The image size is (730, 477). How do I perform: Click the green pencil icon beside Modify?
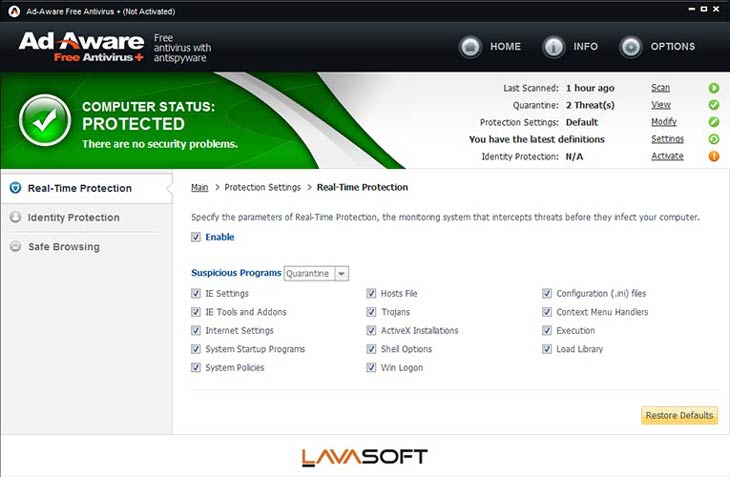[x=714, y=122]
